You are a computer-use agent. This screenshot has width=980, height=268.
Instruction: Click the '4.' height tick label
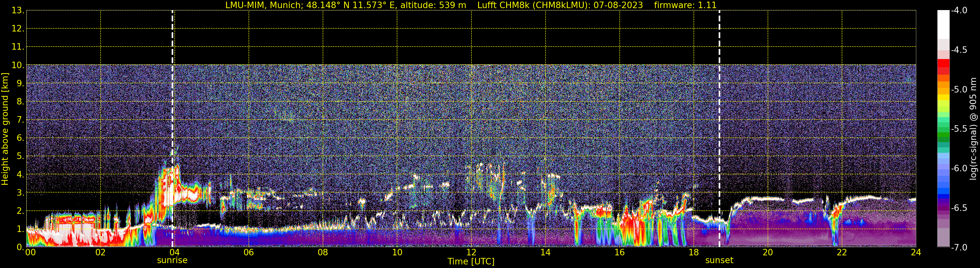click(20, 175)
